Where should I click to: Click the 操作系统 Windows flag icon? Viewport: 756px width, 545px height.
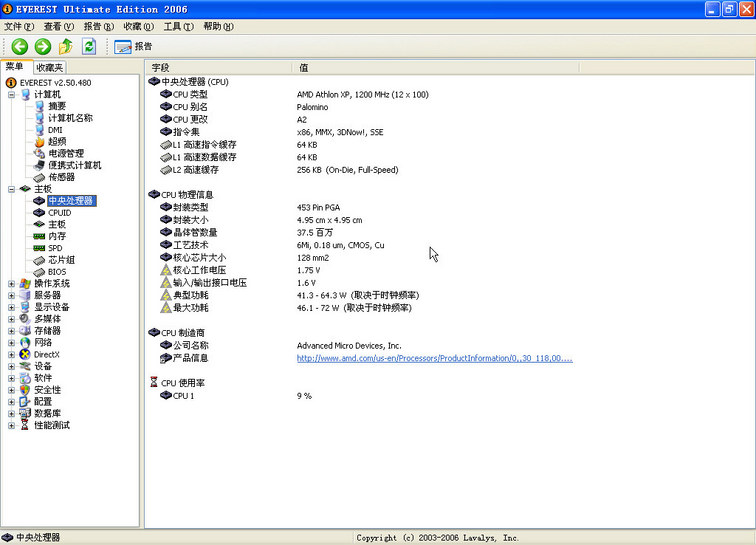point(25,284)
